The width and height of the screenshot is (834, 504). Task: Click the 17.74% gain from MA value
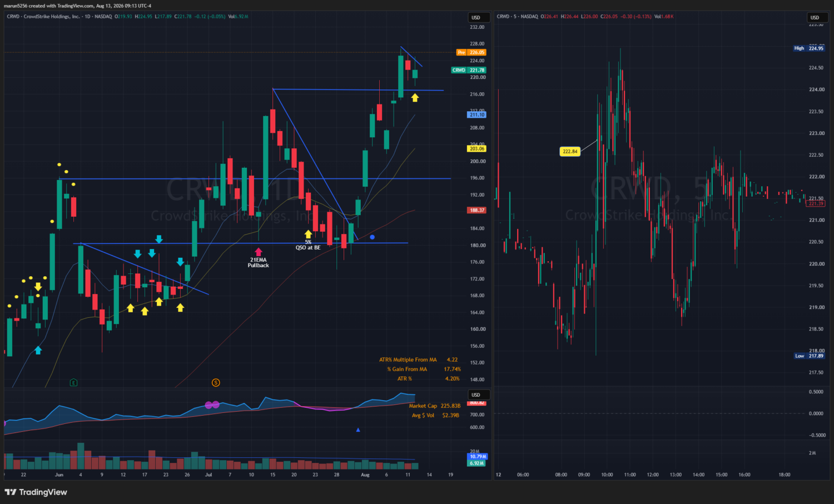(x=452, y=370)
